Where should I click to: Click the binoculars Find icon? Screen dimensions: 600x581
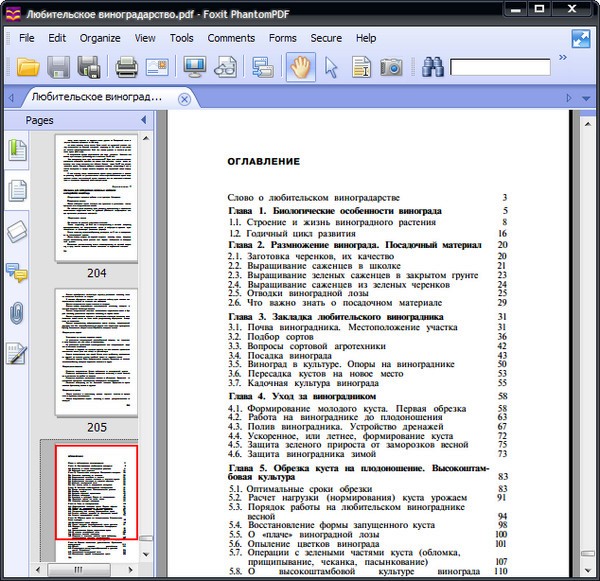(x=432, y=67)
